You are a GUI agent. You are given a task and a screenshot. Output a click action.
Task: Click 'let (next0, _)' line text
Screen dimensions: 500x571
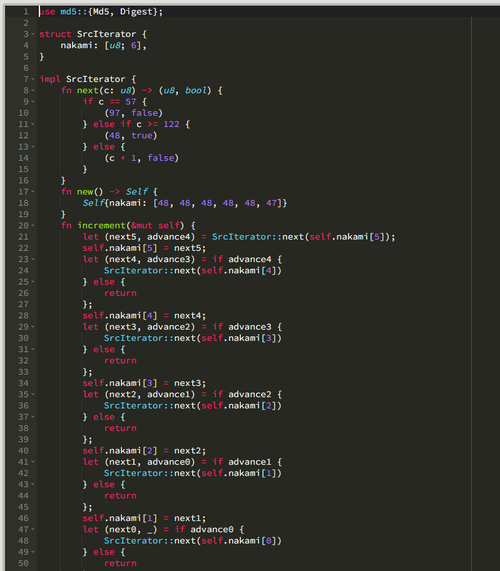point(163,529)
